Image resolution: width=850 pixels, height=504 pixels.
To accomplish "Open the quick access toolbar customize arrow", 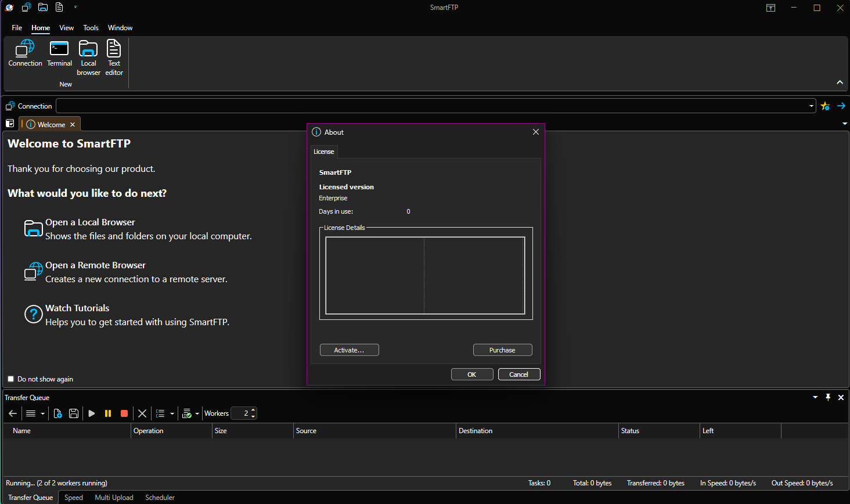I will (75, 8).
